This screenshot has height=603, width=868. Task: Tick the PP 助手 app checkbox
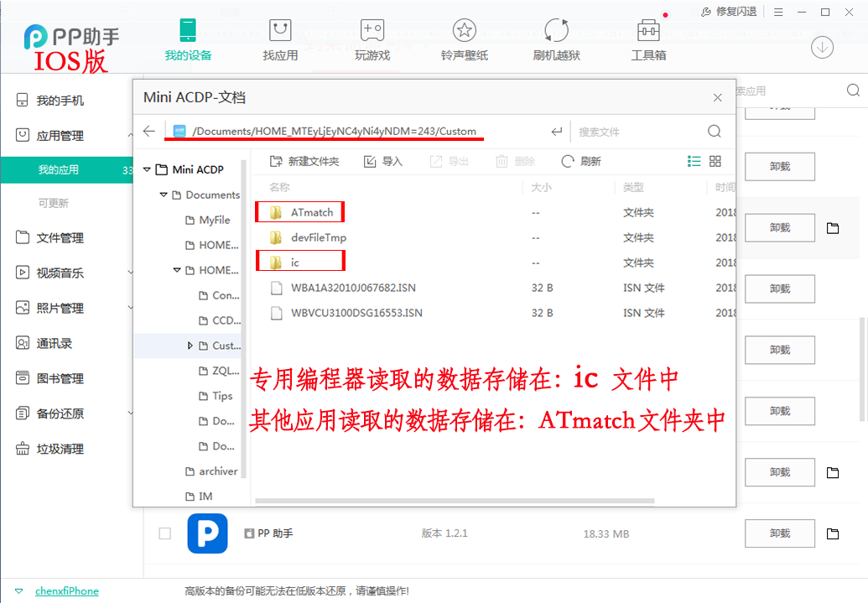165,533
